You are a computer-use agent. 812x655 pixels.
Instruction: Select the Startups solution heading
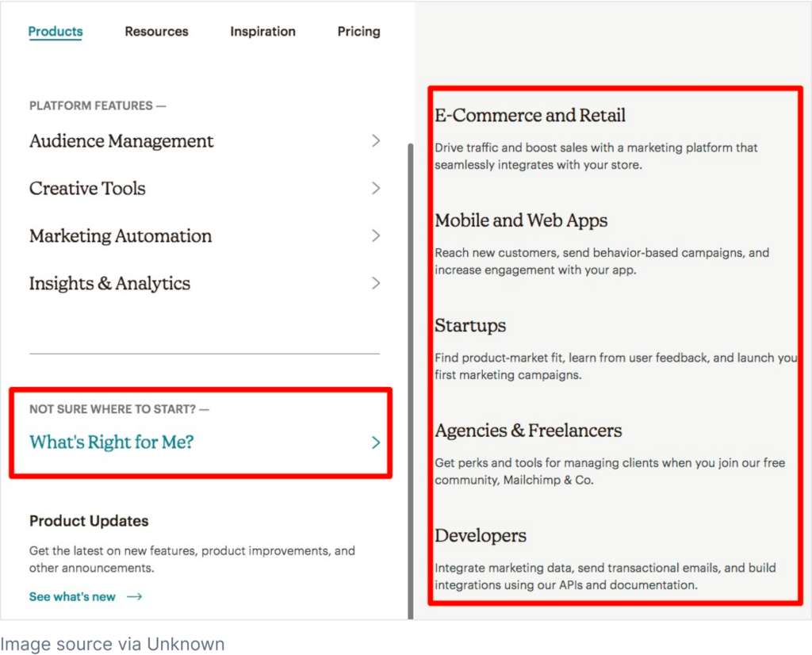(470, 326)
